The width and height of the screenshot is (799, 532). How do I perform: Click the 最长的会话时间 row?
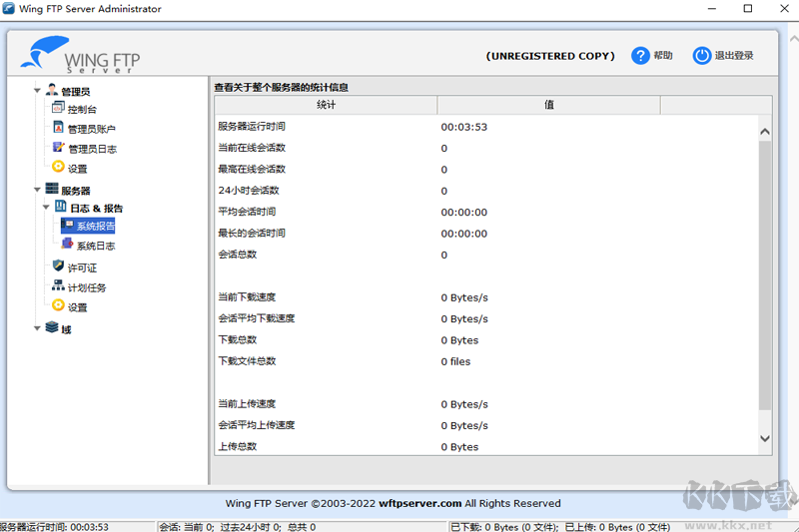pos(486,234)
